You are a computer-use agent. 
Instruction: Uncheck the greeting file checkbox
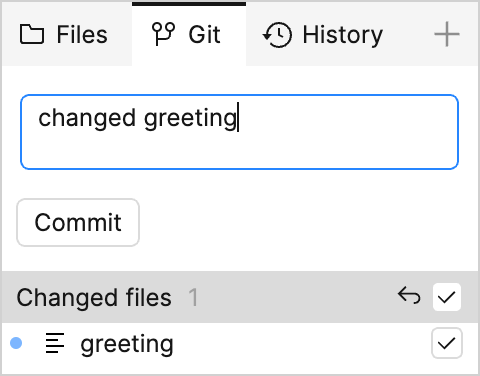pyautogui.click(x=447, y=343)
